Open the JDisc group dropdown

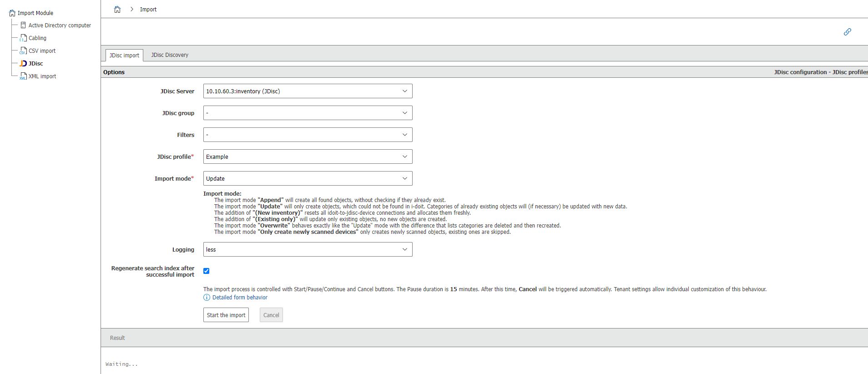tap(308, 113)
